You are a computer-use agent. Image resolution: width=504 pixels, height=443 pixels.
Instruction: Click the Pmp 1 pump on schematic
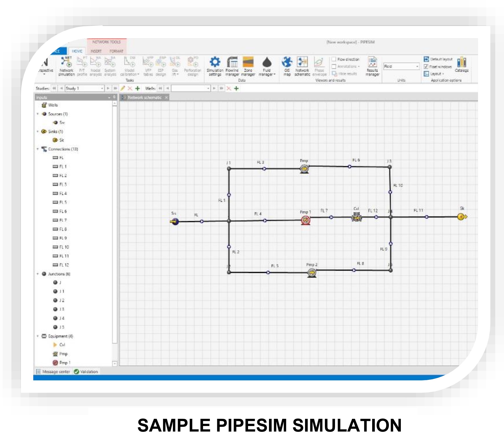[306, 220]
